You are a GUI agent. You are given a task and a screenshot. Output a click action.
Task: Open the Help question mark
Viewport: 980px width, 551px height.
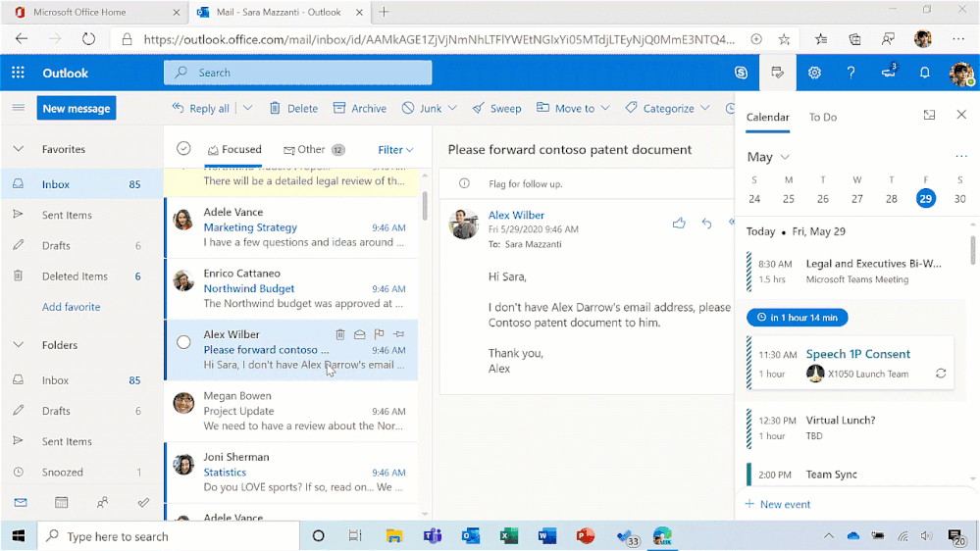[851, 73]
